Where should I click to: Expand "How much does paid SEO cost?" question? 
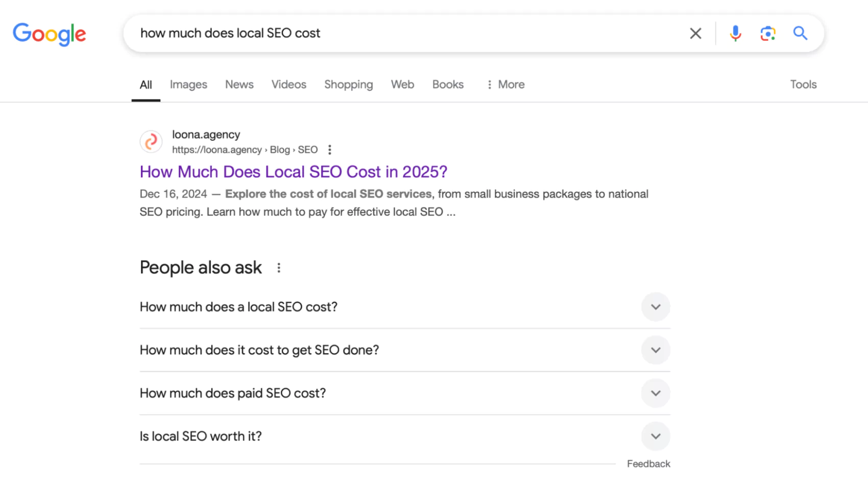pyautogui.click(x=655, y=393)
